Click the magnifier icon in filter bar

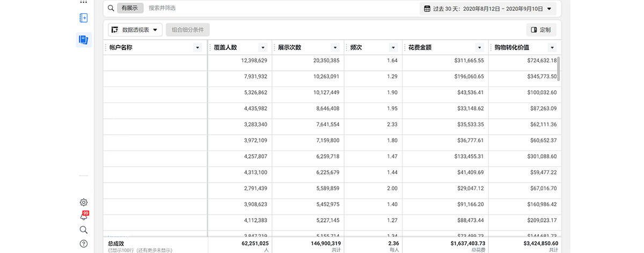(111, 8)
